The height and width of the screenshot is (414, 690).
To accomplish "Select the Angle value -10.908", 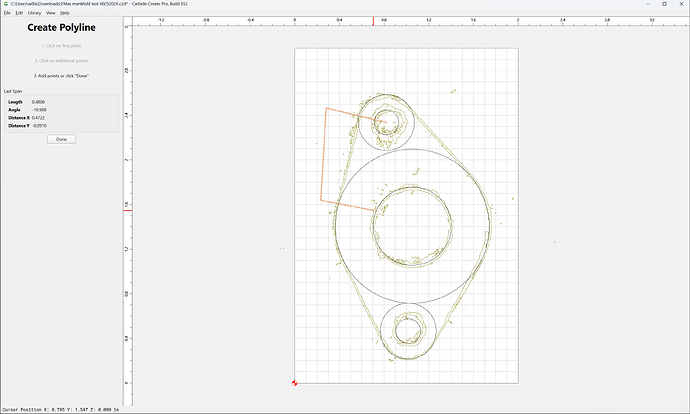I will [39, 110].
